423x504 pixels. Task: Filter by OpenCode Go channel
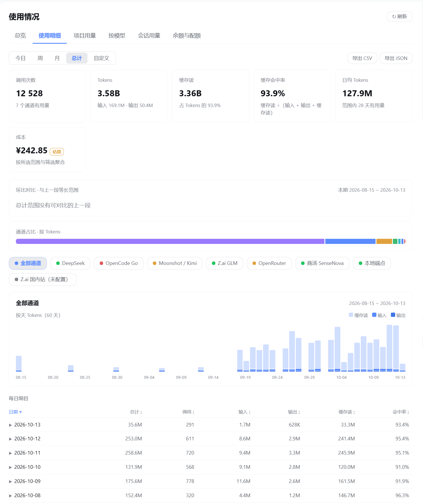point(119,263)
